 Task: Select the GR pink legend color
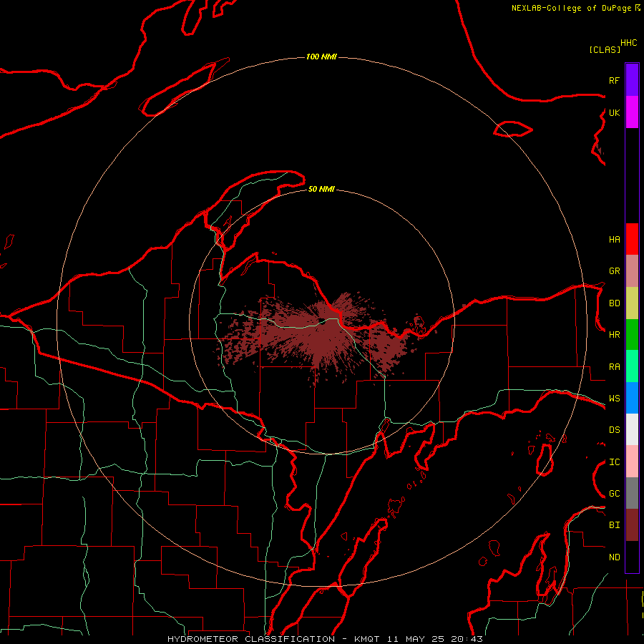click(632, 271)
